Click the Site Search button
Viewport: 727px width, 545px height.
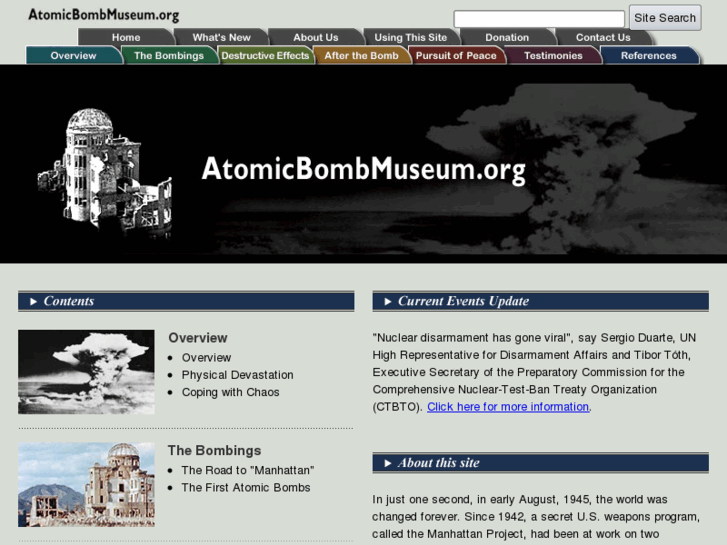point(665,18)
